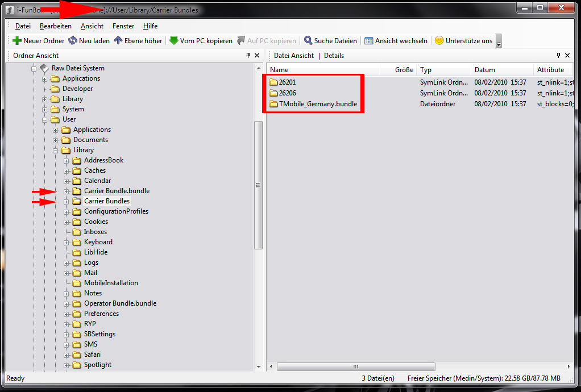Open Suche Dateien magnifier search
The width and height of the screenshot is (581, 392).
click(308, 41)
